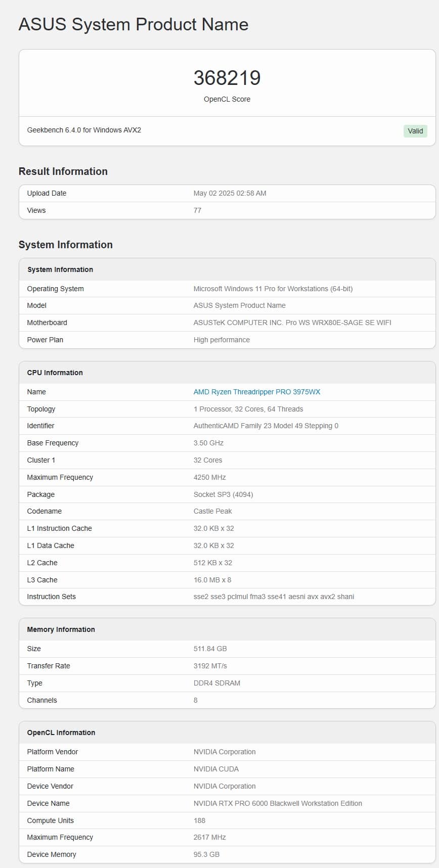Click the Views count value 77
439x868 pixels.
pos(197,210)
